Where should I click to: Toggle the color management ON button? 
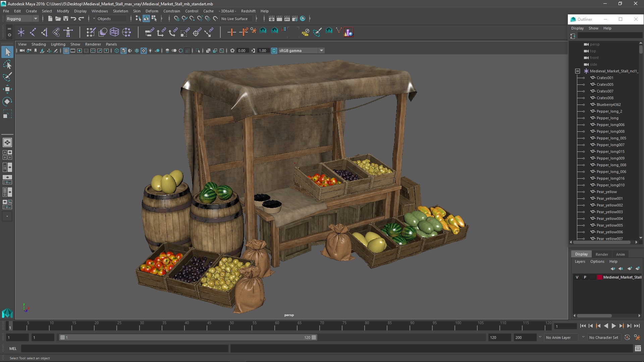(274, 51)
